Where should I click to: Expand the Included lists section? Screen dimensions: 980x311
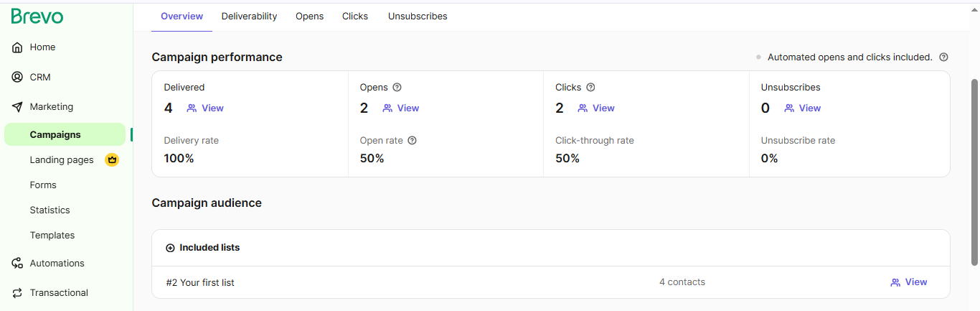coord(170,248)
